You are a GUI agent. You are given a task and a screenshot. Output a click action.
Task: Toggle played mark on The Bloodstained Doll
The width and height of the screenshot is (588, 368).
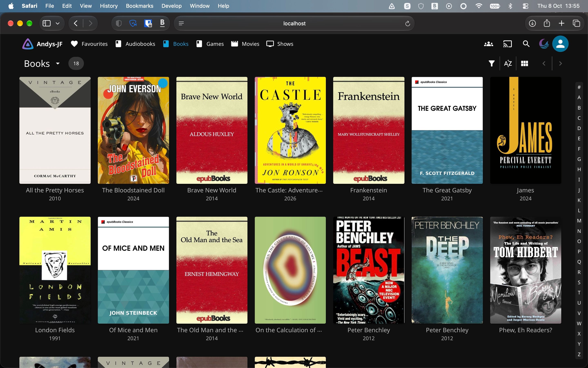pyautogui.click(x=163, y=83)
